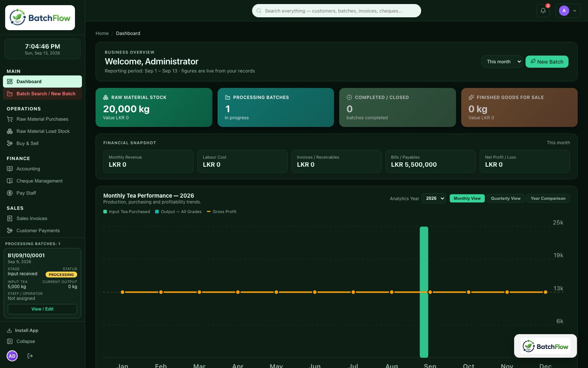Image resolution: width=588 pixels, height=368 pixels.
Task: Click the PROCESSING status badge
Action: (61, 275)
